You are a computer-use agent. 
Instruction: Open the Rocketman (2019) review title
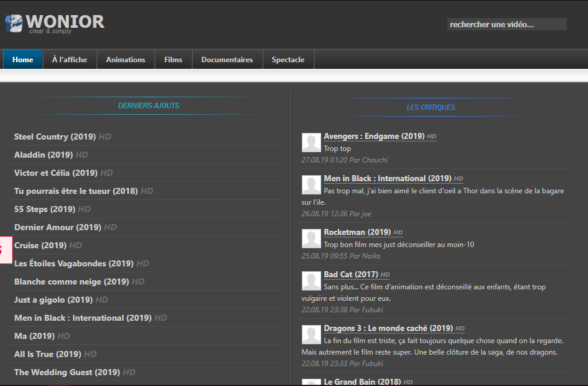pyautogui.click(x=357, y=232)
